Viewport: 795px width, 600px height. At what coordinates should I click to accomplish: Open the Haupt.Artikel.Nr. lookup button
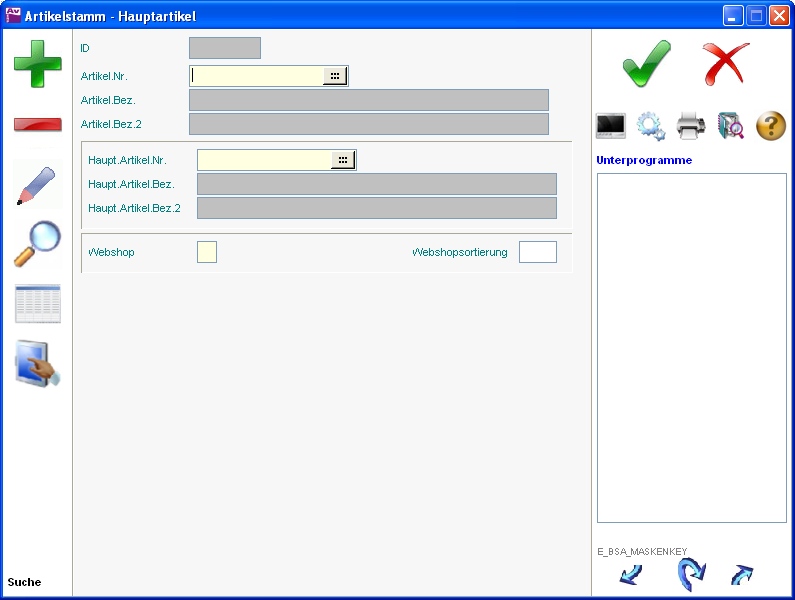pos(343,160)
